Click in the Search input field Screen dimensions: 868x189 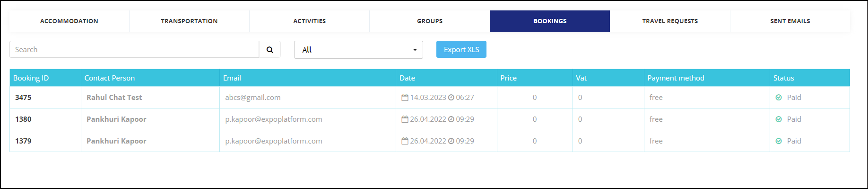coord(134,50)
